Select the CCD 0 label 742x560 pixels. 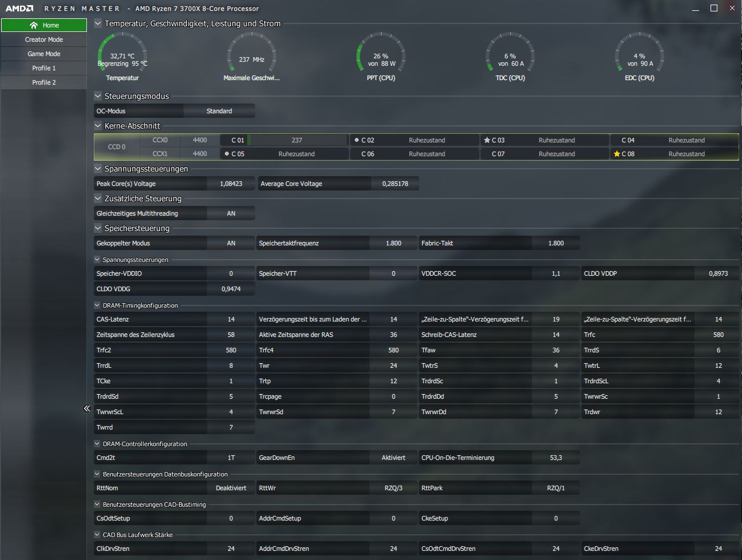coord(117,147)
